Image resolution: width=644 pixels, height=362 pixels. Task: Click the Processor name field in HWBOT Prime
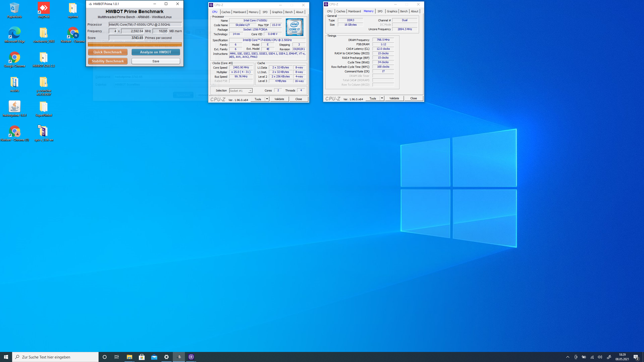pyautogui.click(x=145, y=24)
